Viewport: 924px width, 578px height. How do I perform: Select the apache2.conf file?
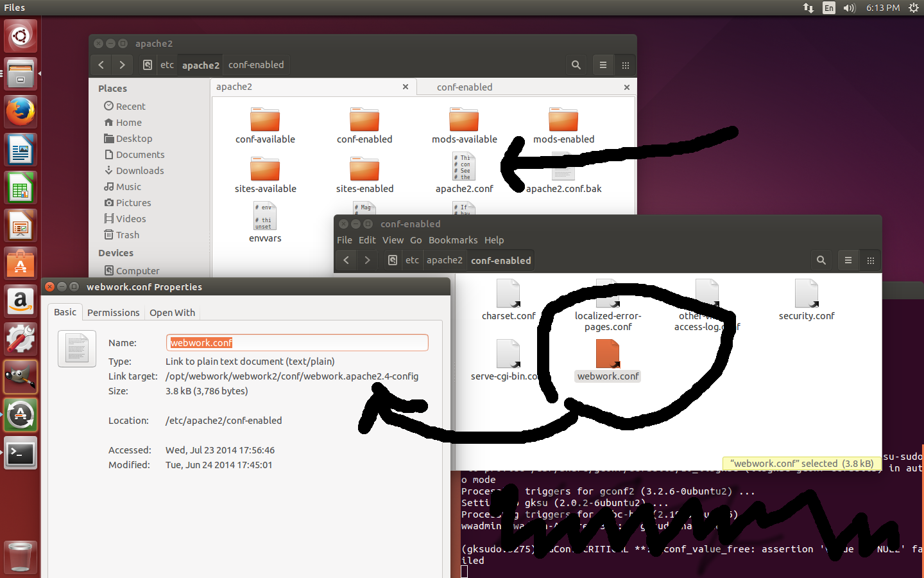click(464, 173)
